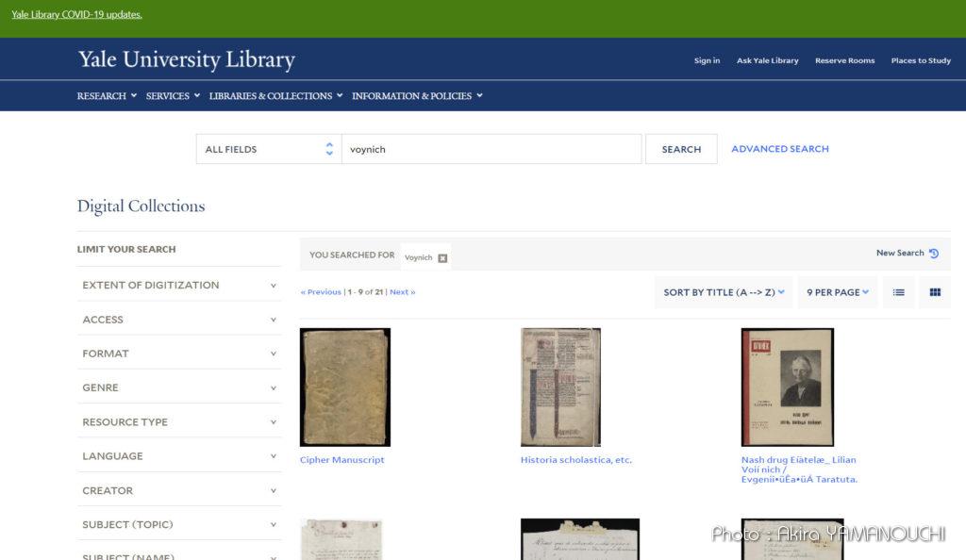The width and height of the screenshot is (966, 560).
Task: Open the All Fields search dropdown
Action: [x=269, y=149]
